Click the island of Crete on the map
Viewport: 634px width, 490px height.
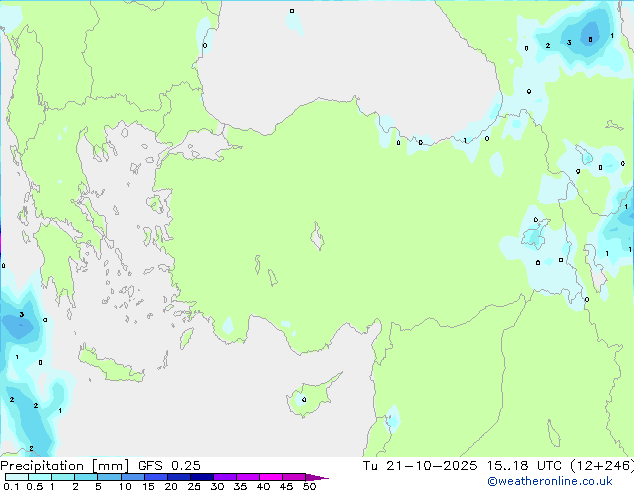[111, 366]
